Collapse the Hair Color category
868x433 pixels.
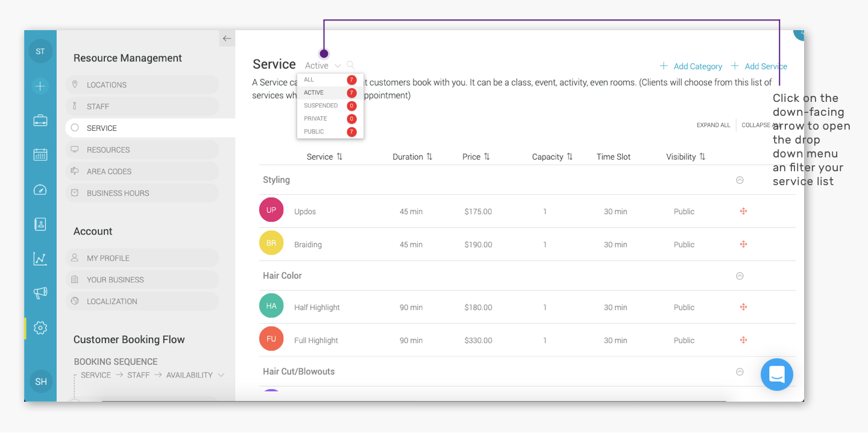pos(740,276)
